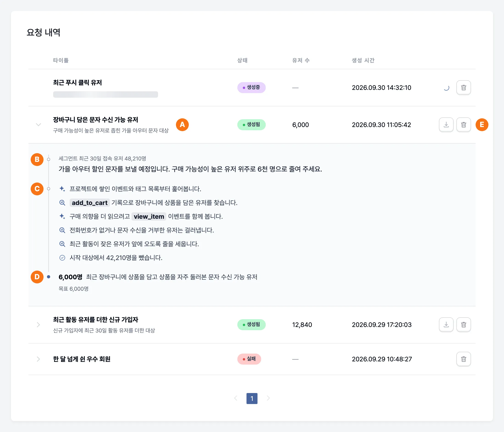Image resolution: width=504 pixels, height=432 pixels.
Task: Click result description 최근 장바구니에 상품을 담고
Action: pos(172,277)
